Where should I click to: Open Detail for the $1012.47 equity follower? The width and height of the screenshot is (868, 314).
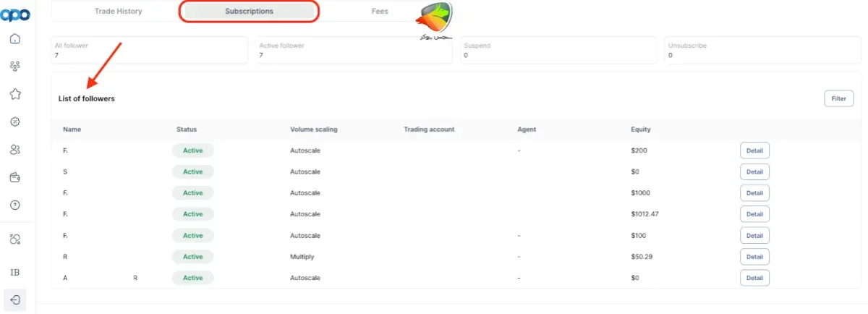[754, 214]
